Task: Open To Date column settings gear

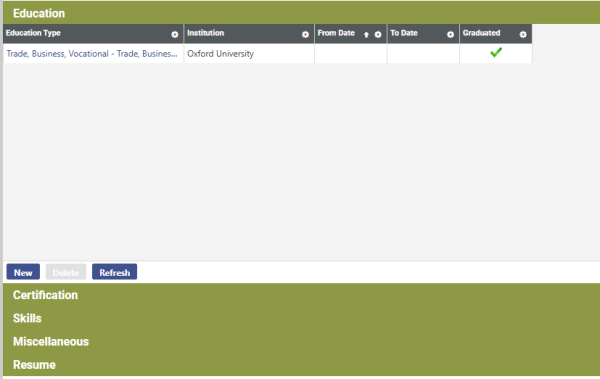Action: tap(450, 34)
